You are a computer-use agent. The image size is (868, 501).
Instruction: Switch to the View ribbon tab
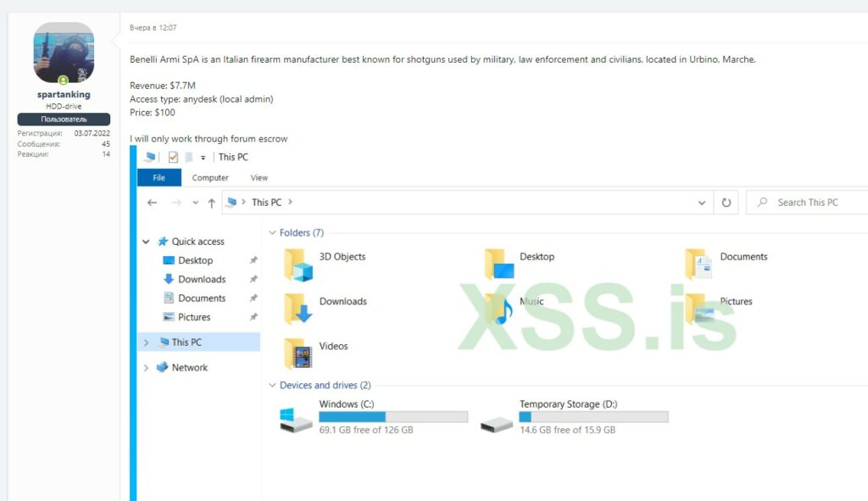coord(259,178)
